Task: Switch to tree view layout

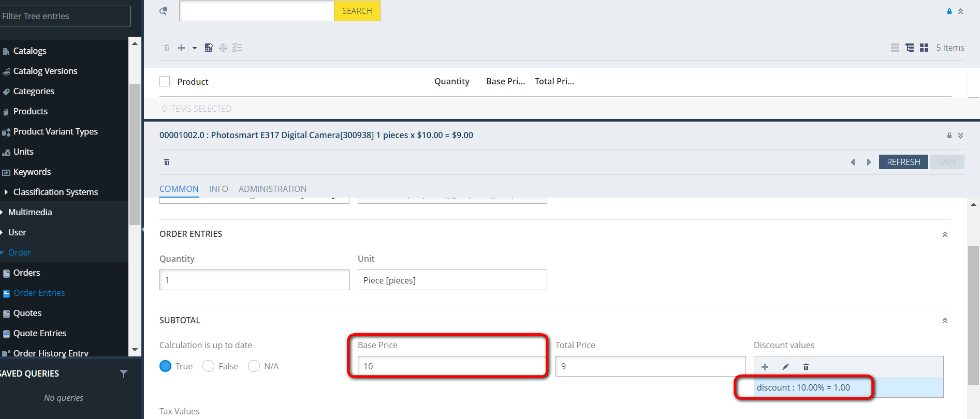Action: click(x=910, y=48)
